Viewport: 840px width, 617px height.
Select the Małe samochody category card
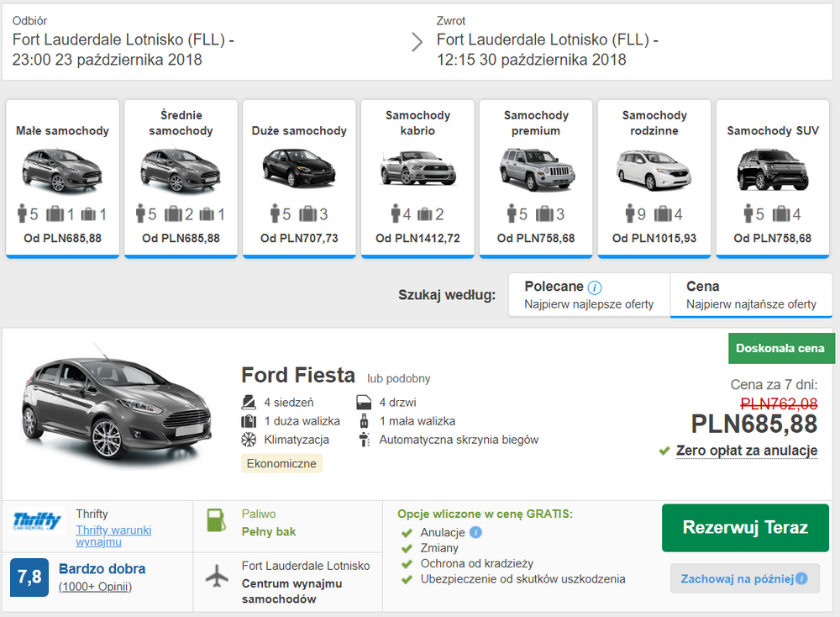[62, 177]
